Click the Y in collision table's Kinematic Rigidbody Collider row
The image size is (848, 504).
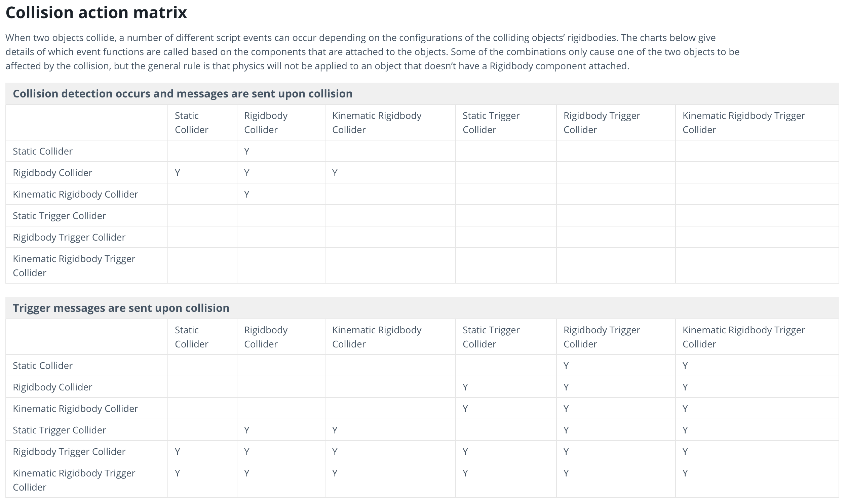(247, 194)
